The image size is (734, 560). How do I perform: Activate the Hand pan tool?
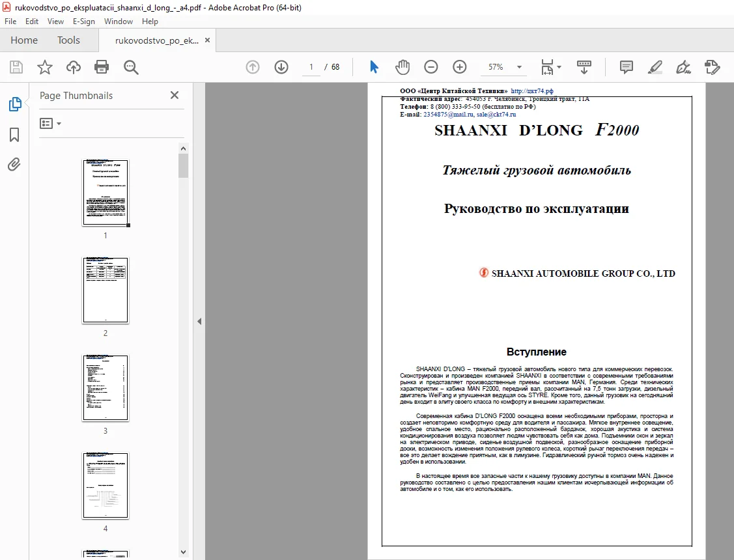coord(402,67)
